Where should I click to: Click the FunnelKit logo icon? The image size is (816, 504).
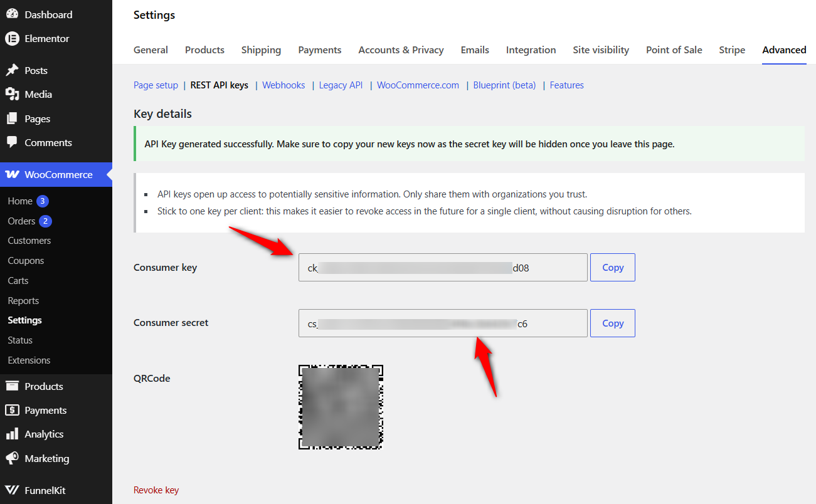point(12,490)
